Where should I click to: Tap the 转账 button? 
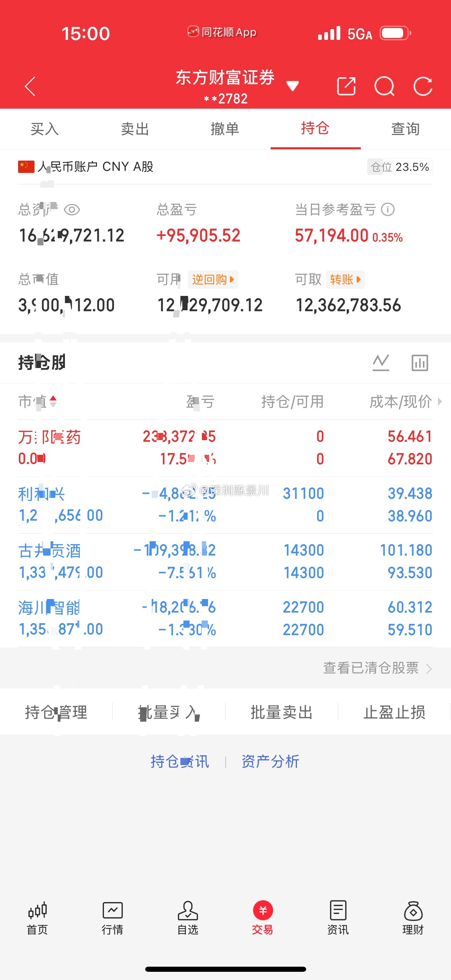click(345, 280)
